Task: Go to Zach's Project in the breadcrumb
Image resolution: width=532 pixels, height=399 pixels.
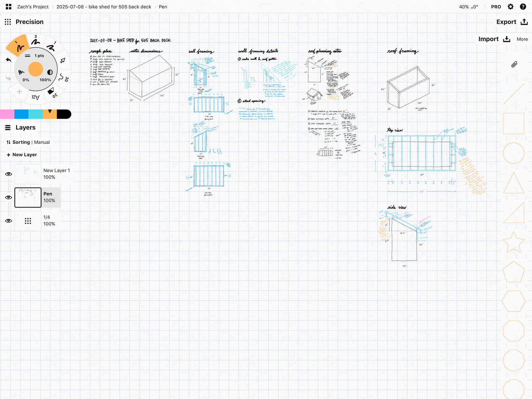Action: click(33, 7)
